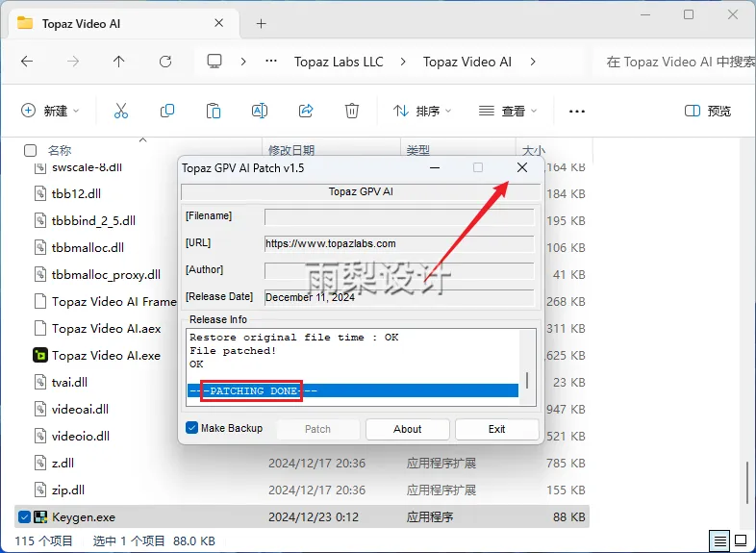Image resolution: width=756 pixels, height=553 pixels.
Task: Click the Delete trash icon
Action: click(352, 111)
